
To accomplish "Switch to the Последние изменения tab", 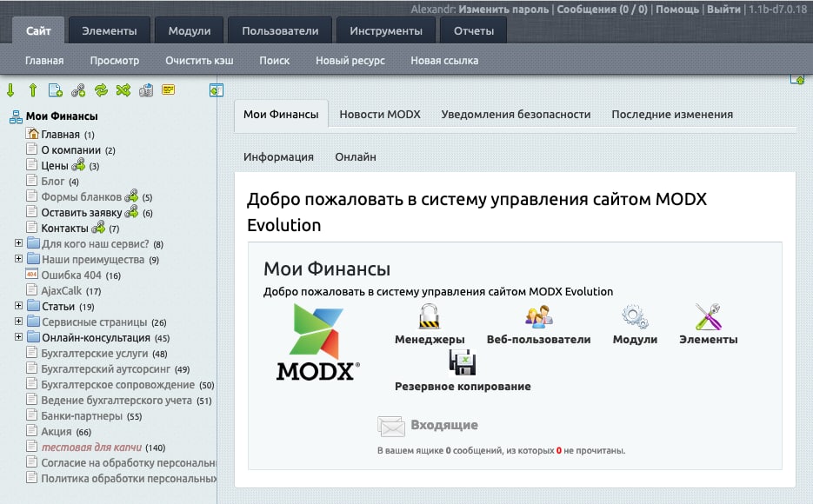I will click(672, 114).
